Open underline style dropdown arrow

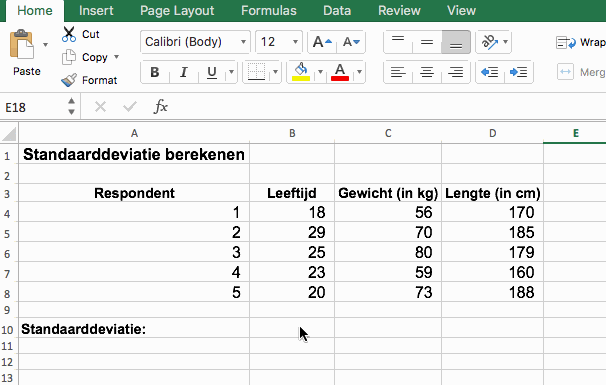click(x=231, y=72)
